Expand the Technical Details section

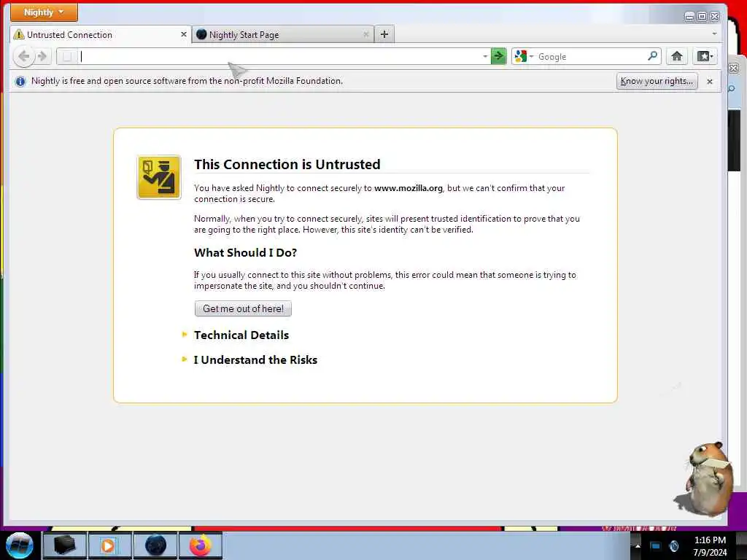pos(241,335)
